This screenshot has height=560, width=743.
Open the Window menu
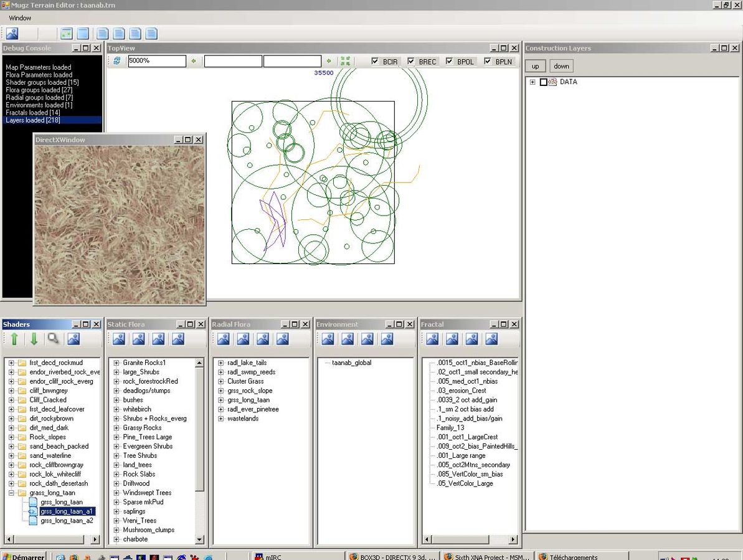tap(20, 18)
